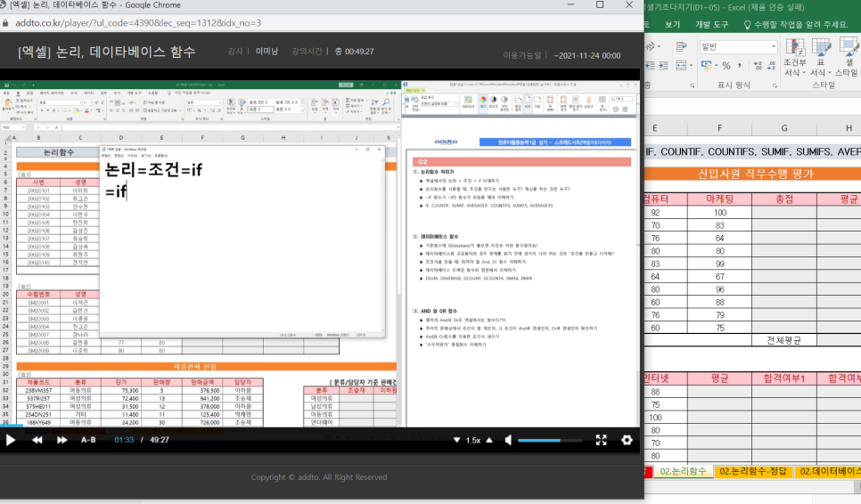The height and width of the screenshot is (504, 861).
Task: Select column F header in Excel
Action: point(719,128)
